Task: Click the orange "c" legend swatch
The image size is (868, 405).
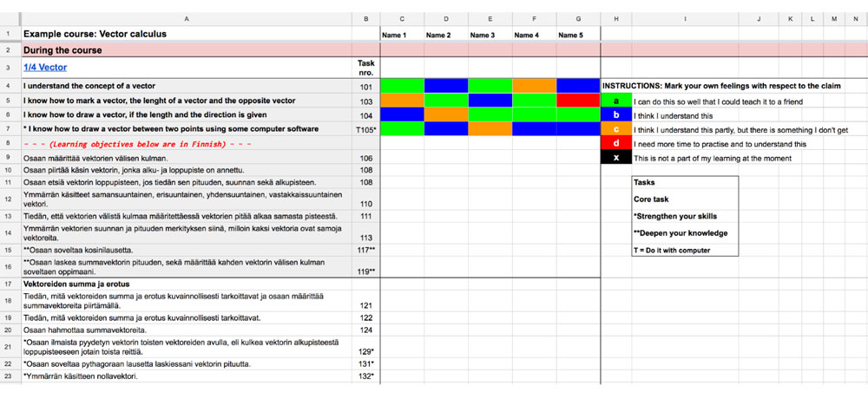Action: (x=615, y=129)
